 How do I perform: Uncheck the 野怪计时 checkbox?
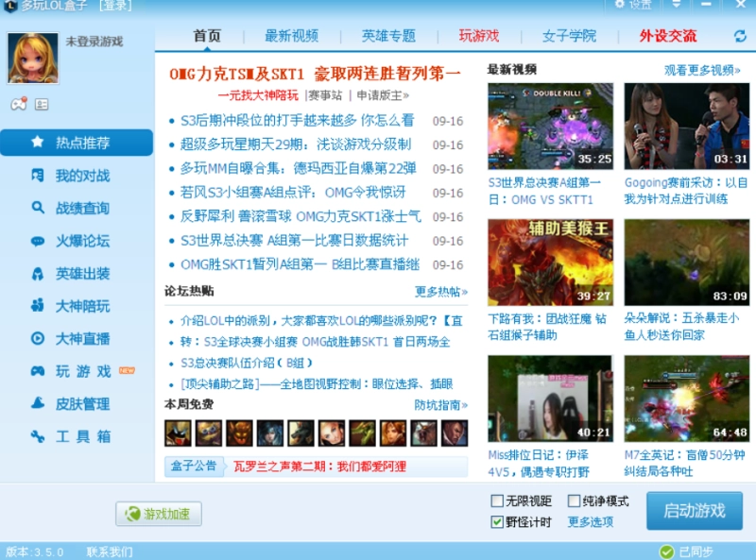[497, 522]
